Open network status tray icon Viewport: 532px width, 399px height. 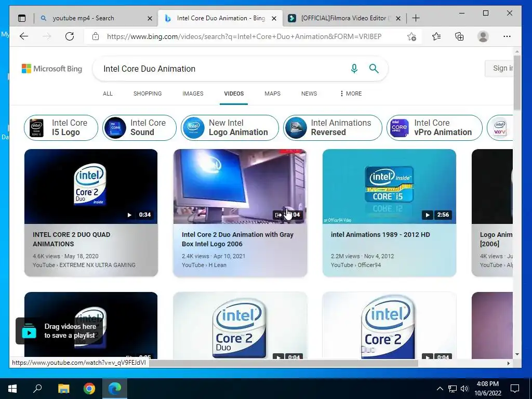453,389
